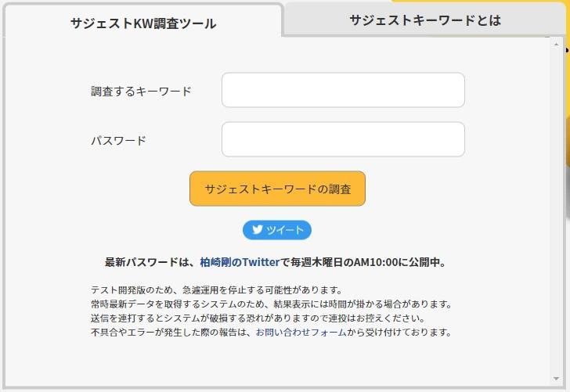Click the 不具合やエラーが発生した際の報告は text
Screen dimensions: 570x392
(172, 332)
